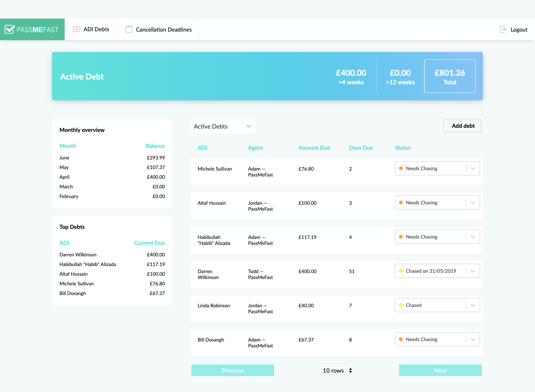Click orange status dot in Michele Sullivan row
Image resolution: width=535 pixels, height=392 pixels.
401,168
